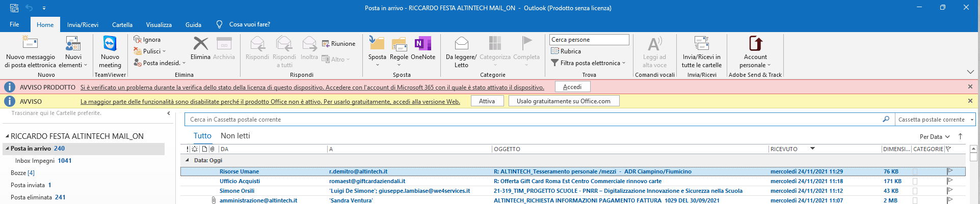
Task: Open license problem warning link
Action: (x=312, y=88)
